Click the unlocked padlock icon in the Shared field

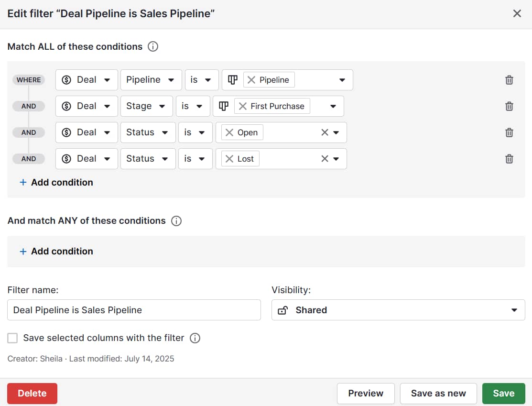[x=283, y=310]
